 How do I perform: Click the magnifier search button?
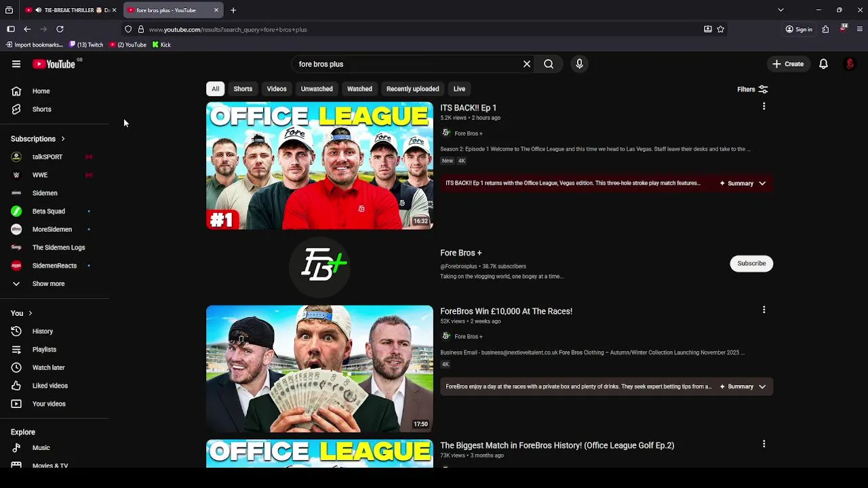pyautogui.click(x=549, y=64)
